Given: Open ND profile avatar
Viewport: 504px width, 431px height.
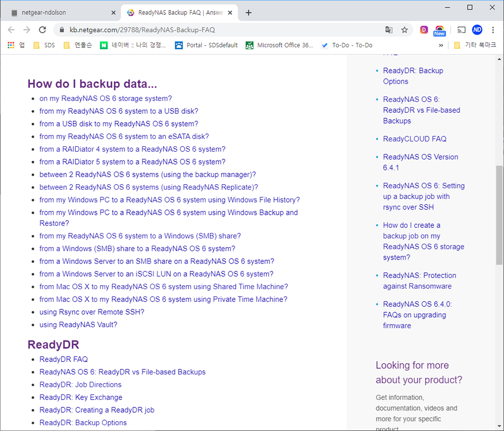Looking at the screenshot, I should click(477, 30).
